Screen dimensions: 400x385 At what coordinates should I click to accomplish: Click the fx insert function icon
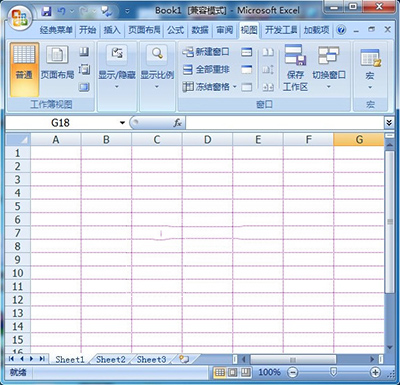pos(178,123)
